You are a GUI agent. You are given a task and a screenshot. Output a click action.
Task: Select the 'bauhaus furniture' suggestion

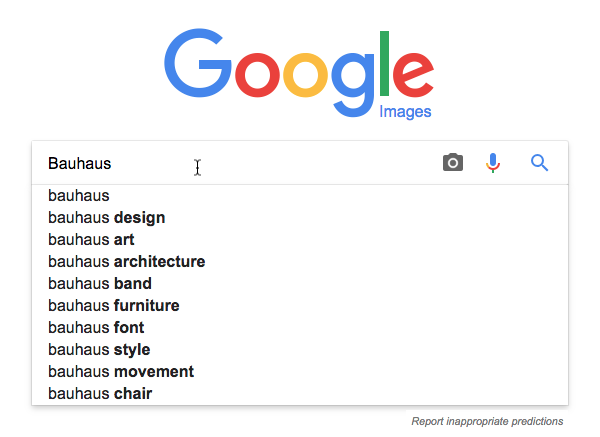114,306
